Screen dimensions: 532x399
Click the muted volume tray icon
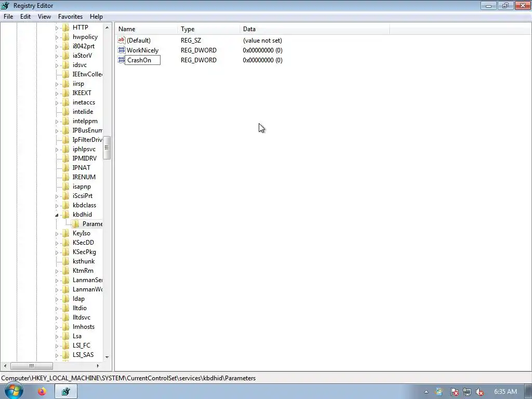[x=480, y=392]
